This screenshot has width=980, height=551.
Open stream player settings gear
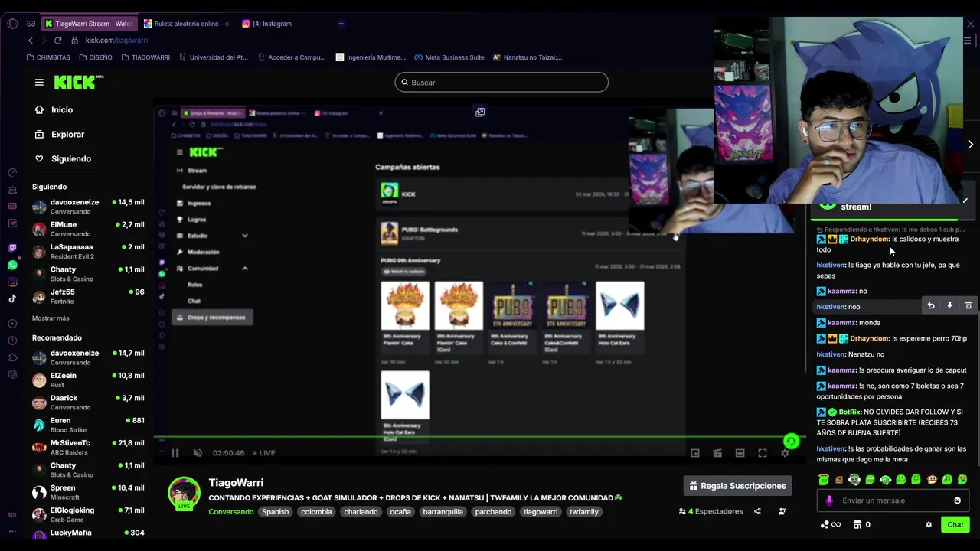tap(785, 453)
